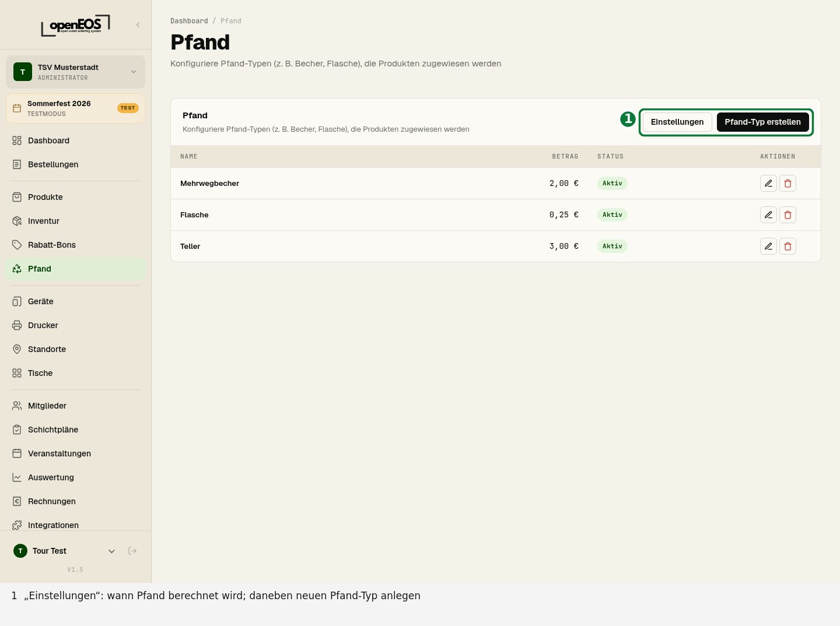The width and height of the screenshot is (840, 626).
Task: Open Tische in the sidebar
Action: [x=75, y=373]
